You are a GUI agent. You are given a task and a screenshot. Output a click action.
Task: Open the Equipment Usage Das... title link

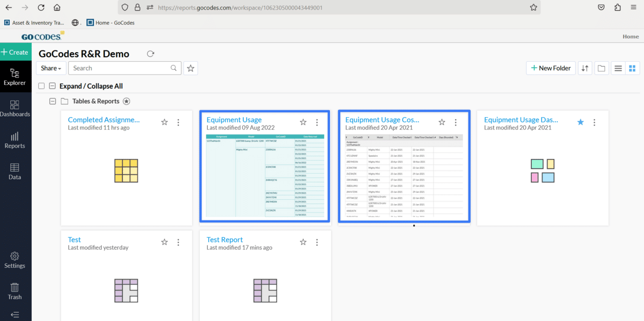(521, 120)
